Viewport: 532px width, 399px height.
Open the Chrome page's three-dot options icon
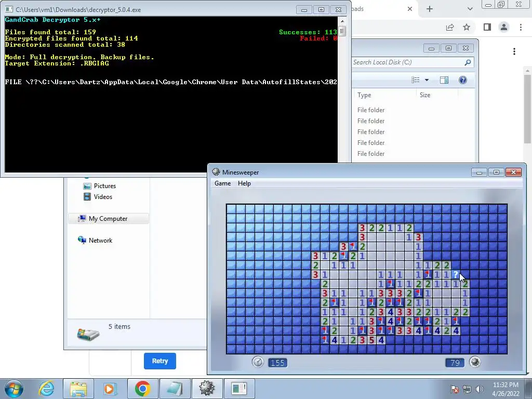pos(514,51)
